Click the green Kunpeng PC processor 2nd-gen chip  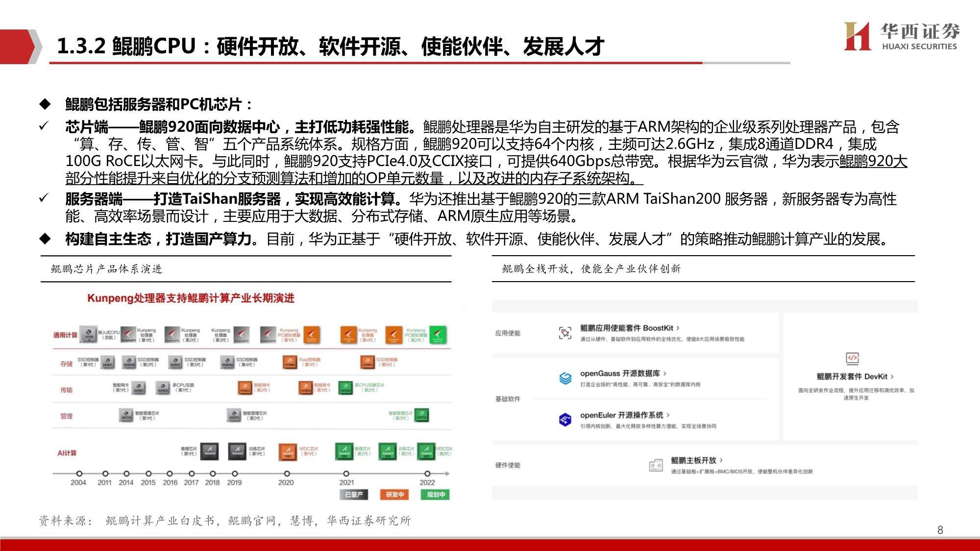[438, 335]
